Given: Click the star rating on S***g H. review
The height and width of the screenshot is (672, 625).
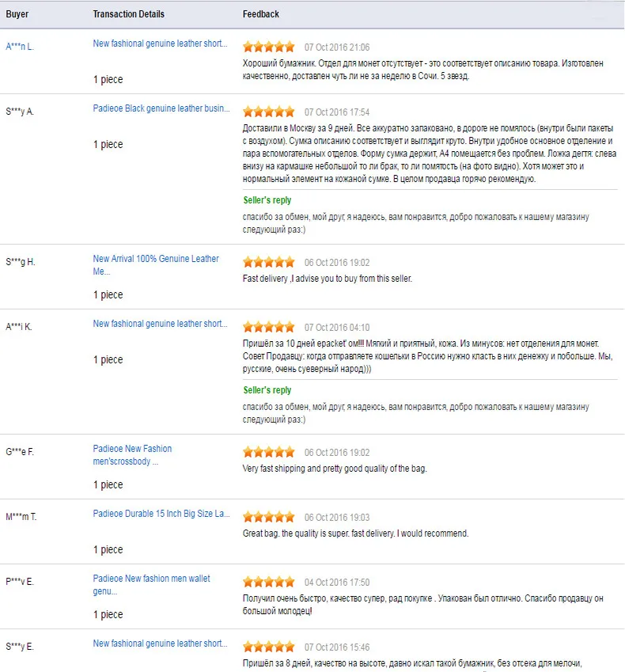Looking at the screenshot, I should click(268, 262).
